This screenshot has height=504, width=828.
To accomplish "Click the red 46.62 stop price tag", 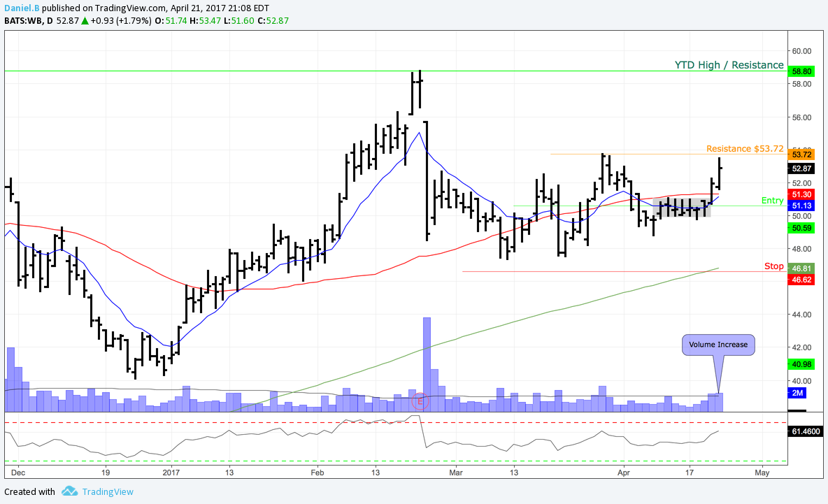I will tap(801, 280).
